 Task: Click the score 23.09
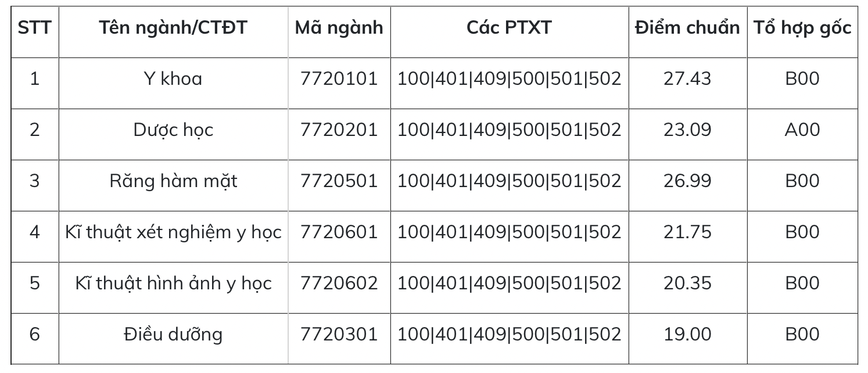pos(687,130)
